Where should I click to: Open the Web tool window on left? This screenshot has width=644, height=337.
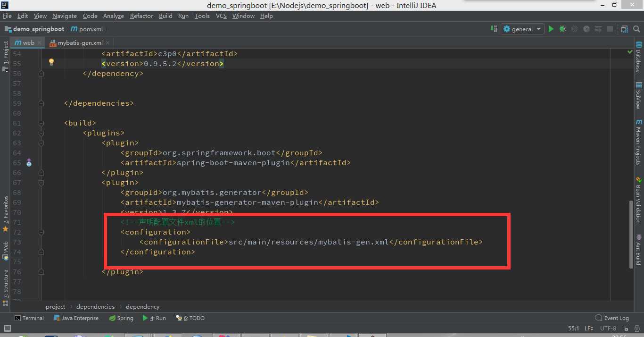click(5, 251)
